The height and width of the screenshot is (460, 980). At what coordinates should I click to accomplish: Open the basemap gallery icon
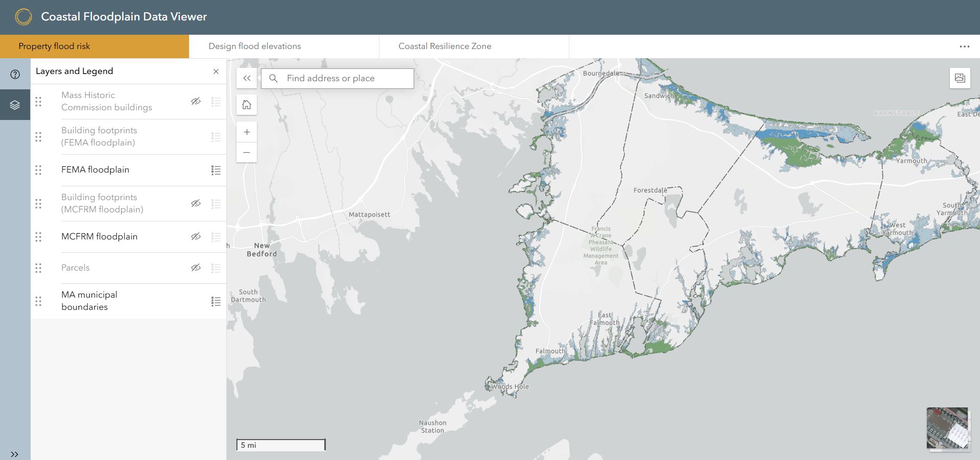[x=960, y=78]
